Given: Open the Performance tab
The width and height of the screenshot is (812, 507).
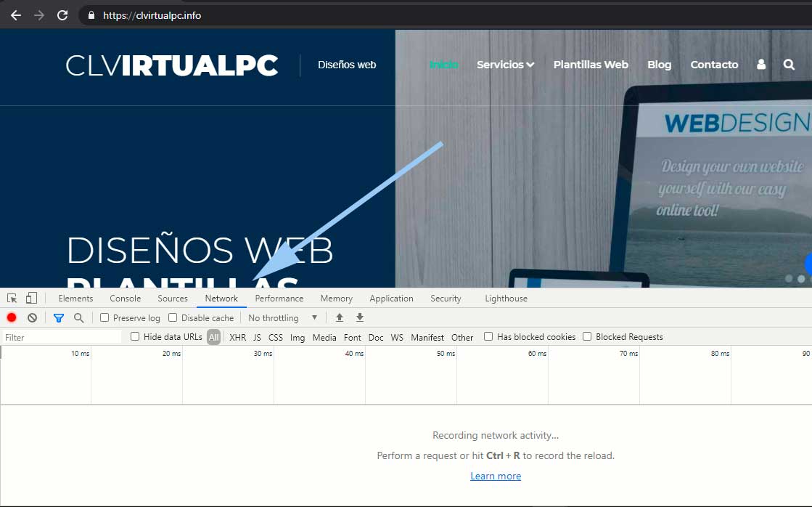Looking at the screenshot, I should pyautogui.click(x=279, y=299).
